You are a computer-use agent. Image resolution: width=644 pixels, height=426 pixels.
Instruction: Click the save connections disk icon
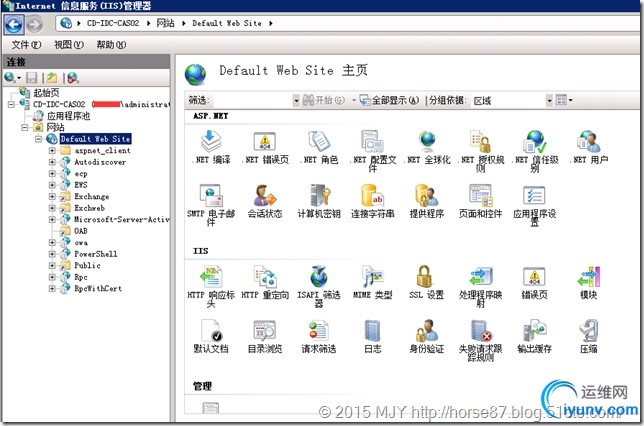click(32, 77)
